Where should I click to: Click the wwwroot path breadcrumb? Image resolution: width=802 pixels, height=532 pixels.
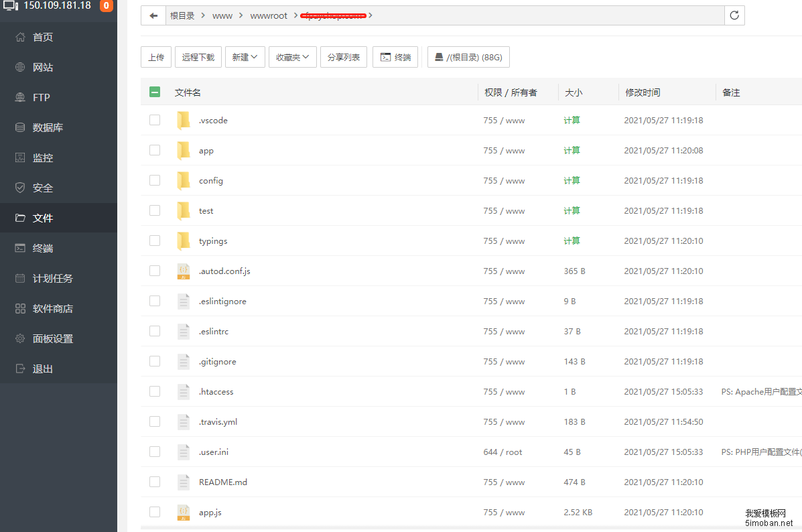coord(269,15)
